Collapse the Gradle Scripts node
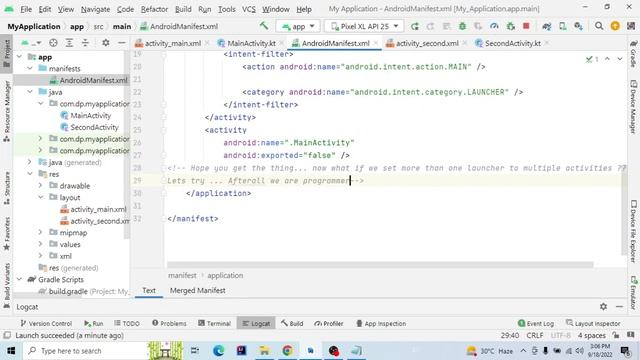The width and height of the screenshot is (640, 360). [x=19, y=280]
